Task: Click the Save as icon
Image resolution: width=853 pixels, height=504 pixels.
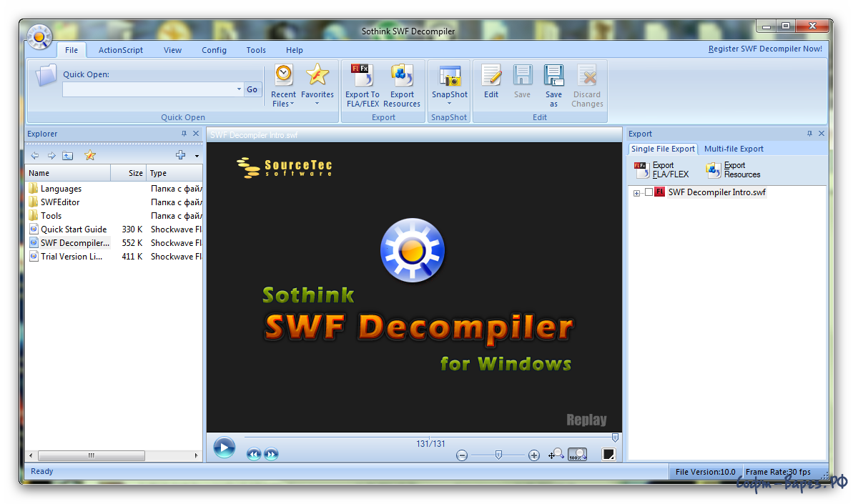Action: [554, 85]
